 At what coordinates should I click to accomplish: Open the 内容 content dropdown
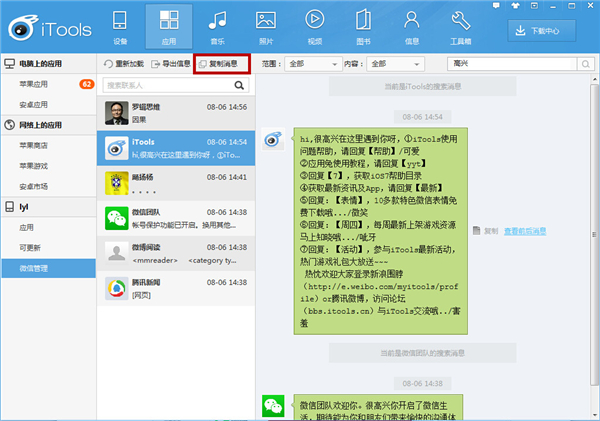point(395,64)
